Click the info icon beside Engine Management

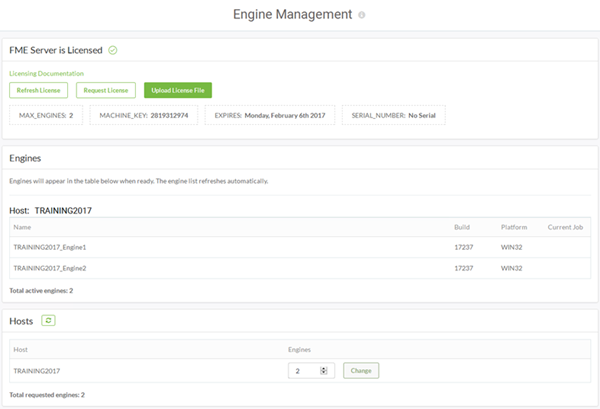tap(362, 15)
